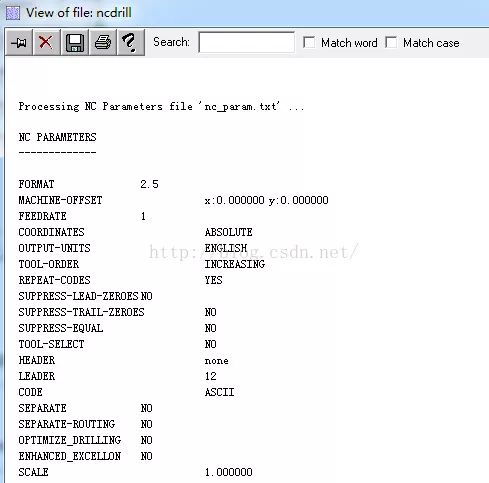
Task: Click the pin (stick) window icon
Action: [19, 42]
